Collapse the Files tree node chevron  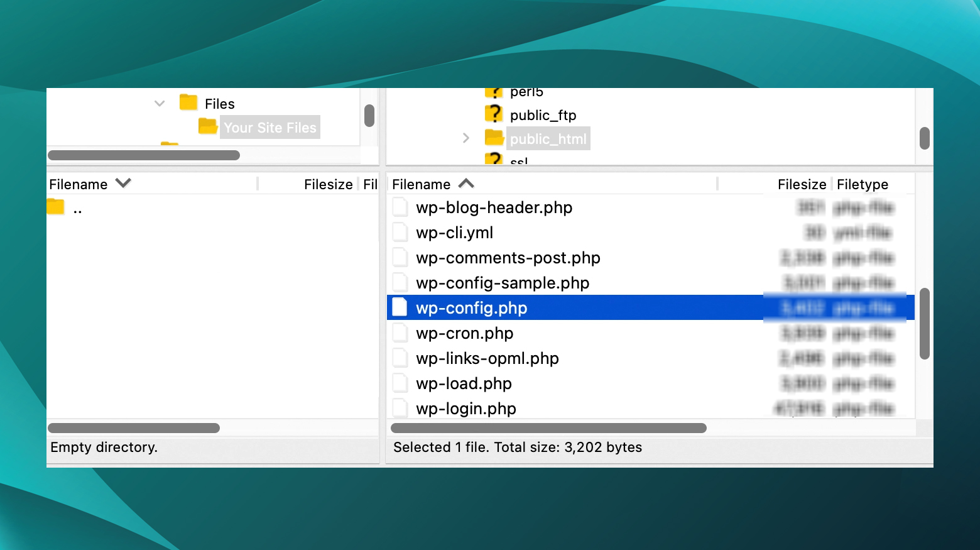click(158, 103)
